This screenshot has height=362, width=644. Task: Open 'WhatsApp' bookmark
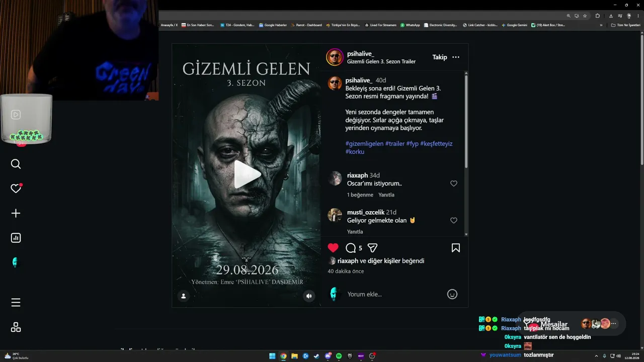click(x=410, y=25)
